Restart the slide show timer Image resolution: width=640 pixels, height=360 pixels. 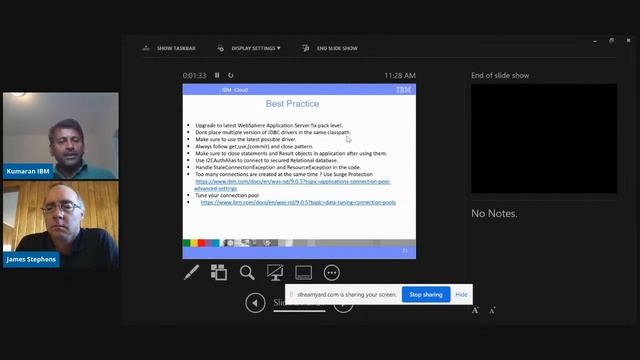click(231, 75)
